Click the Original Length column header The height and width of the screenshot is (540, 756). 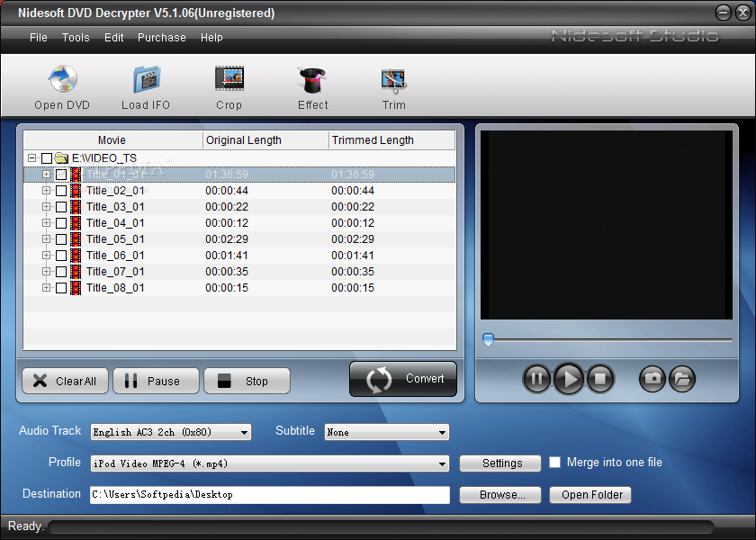tap(265, 140)
